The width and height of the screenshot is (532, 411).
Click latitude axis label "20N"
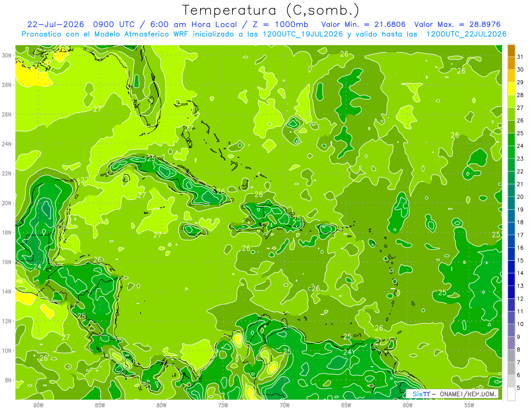pyautogui.click(x=8, y=203)
